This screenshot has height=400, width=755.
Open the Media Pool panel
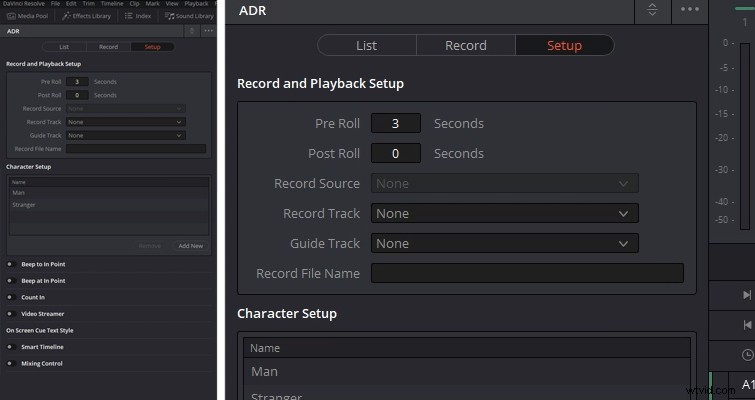point(27,16)
